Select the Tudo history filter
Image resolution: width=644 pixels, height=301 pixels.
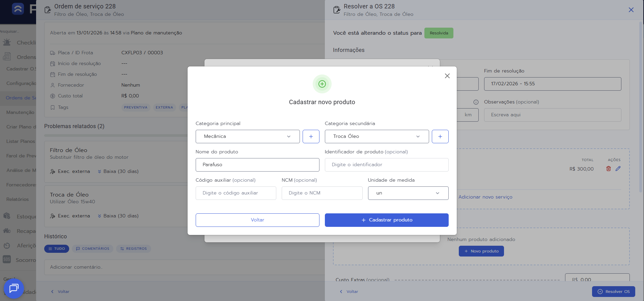click(x=57, y=249)
